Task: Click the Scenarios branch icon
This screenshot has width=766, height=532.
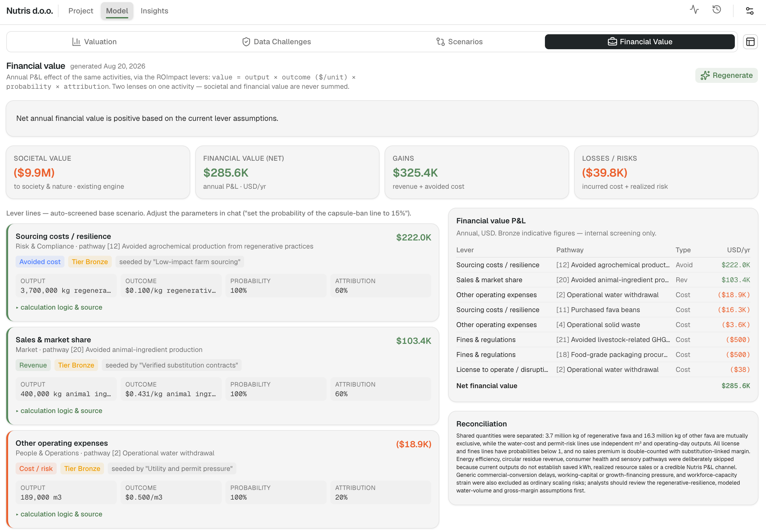Action: (441, 42)
